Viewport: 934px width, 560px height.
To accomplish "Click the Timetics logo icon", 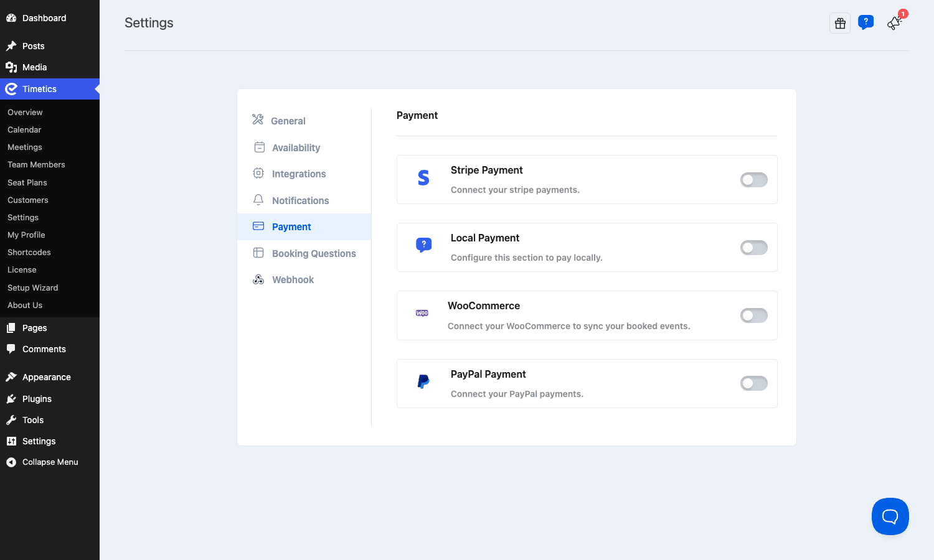I will point(11,89).
